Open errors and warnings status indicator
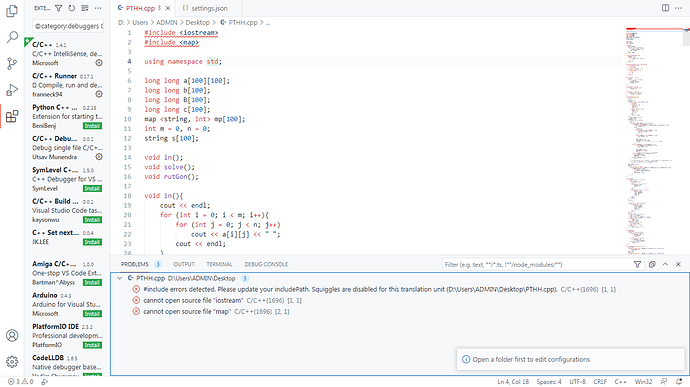 point(20,382)
